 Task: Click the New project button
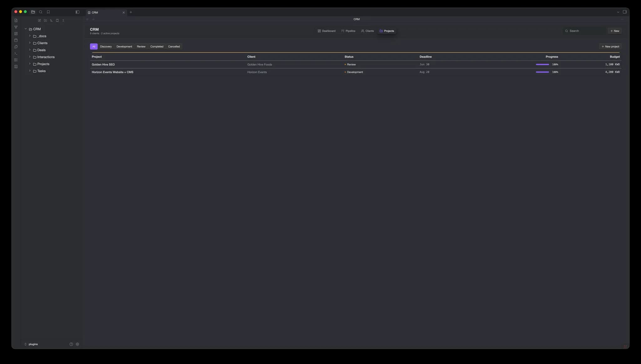(x=610, y=47)
